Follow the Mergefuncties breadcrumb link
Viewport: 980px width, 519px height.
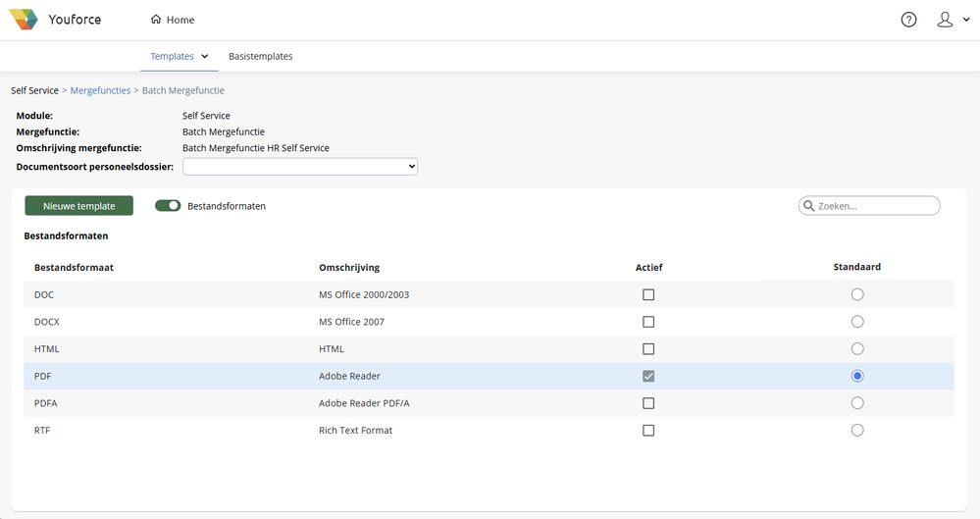click(100, 90)
